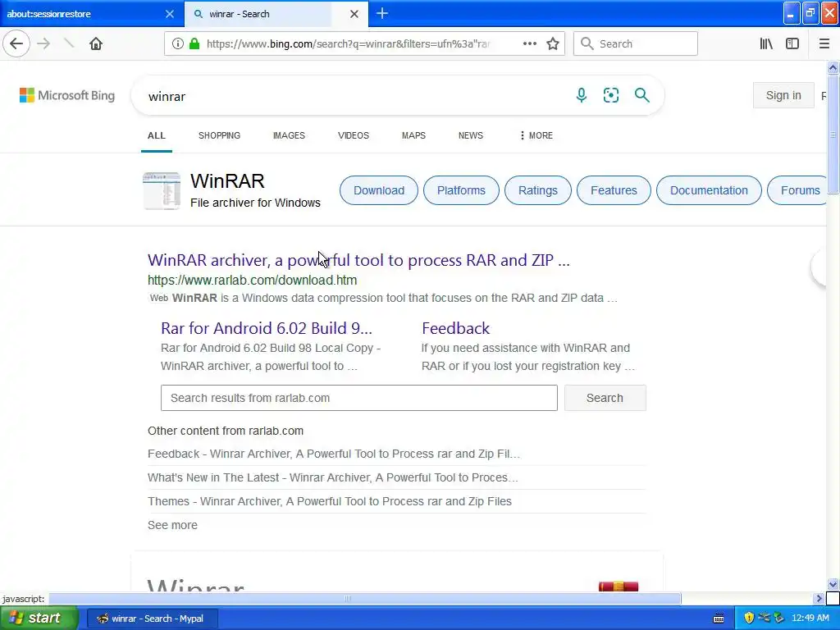Switch to the MAPS results tab
Viewport: 840px width, 630px height.
(413, 135)
